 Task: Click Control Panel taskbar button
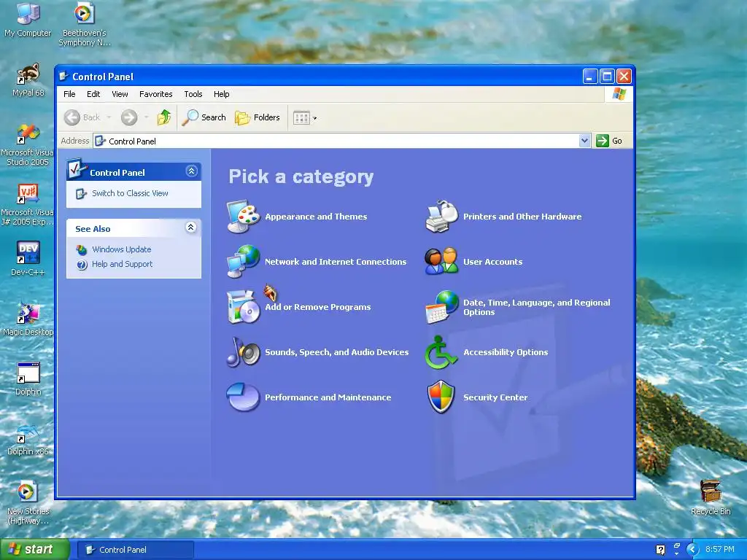[x=135, y=550]
